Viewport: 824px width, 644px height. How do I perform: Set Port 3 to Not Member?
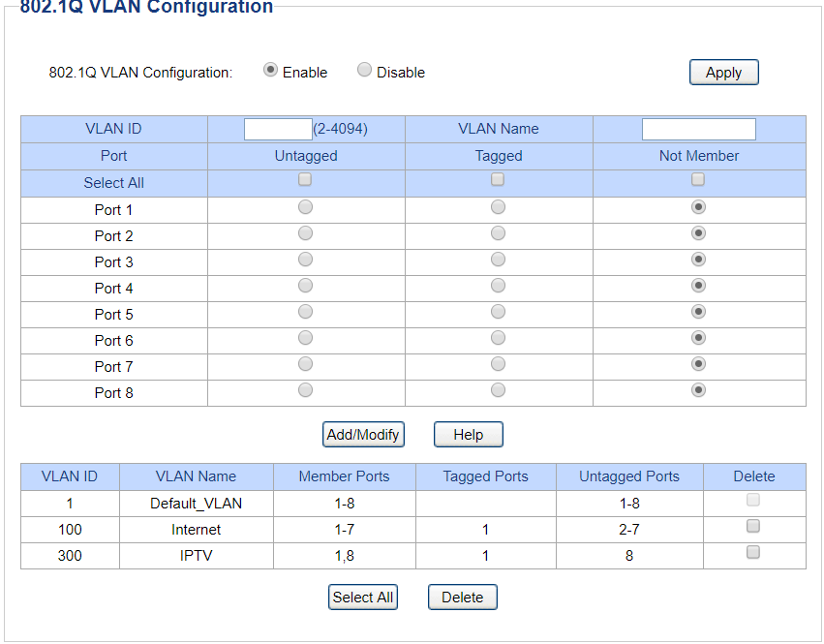tap(698, 260)
